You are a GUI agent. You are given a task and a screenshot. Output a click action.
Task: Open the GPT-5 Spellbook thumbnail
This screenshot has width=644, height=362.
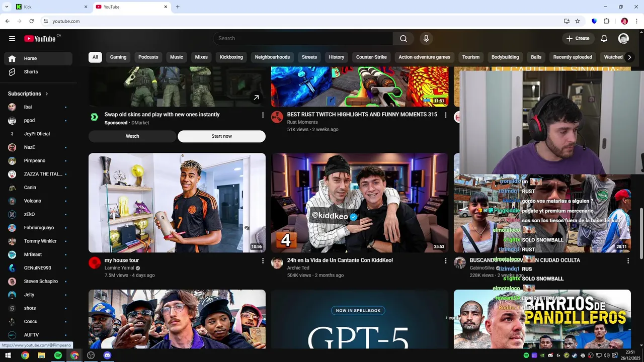coord(360,319)
